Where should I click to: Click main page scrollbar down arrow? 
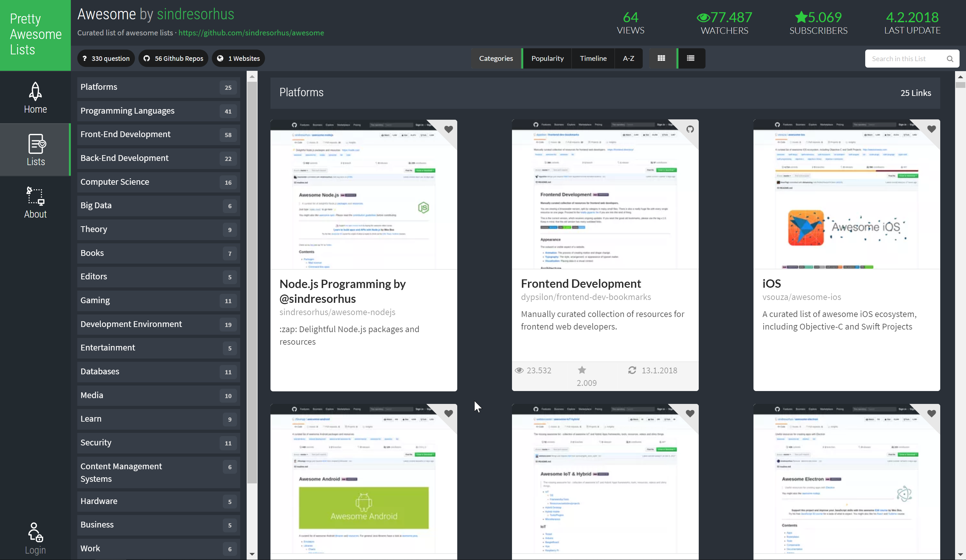point(960,554)
